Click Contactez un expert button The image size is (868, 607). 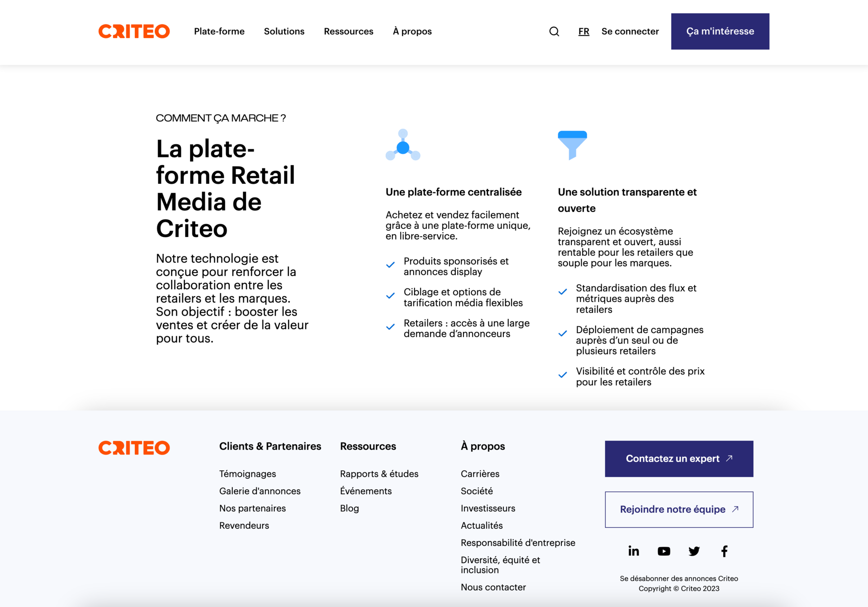(x=679, y=459)
